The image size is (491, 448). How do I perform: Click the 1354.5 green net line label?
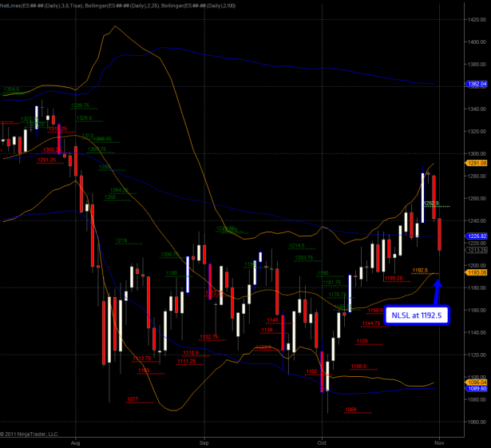click(x=11, y=89)
